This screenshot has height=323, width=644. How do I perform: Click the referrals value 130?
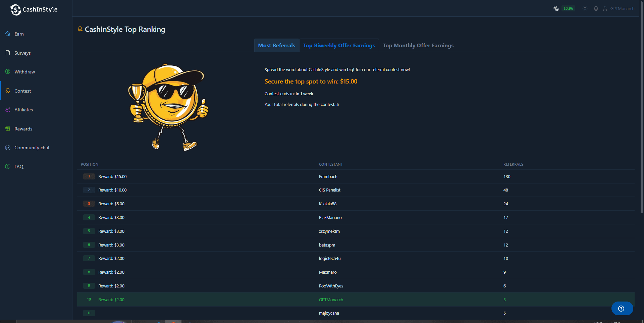(x=507, y=176)
